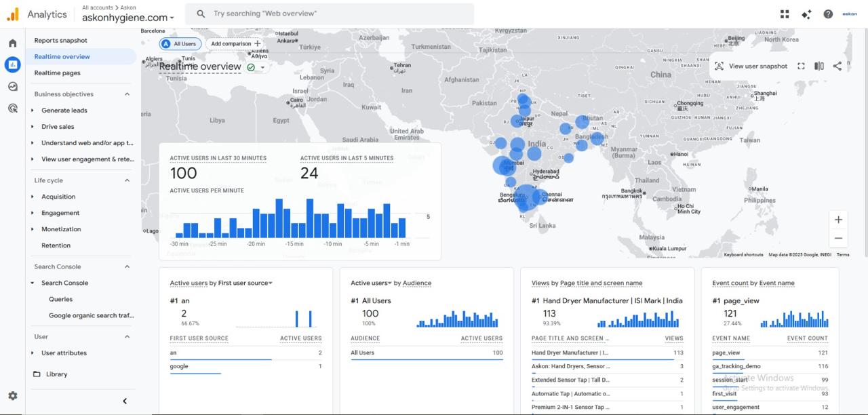Click the green data status check icon
Screen dimensions: 868x415
(x=251, y=67)
